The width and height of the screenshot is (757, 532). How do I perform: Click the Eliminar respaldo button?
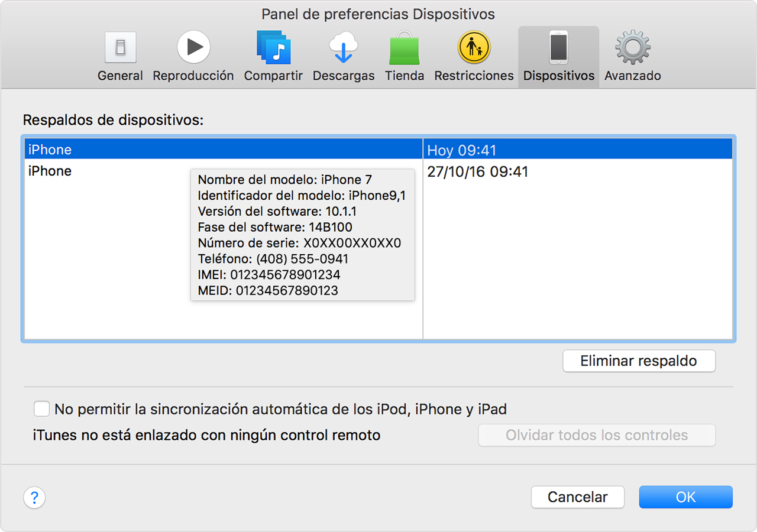(x=639, y=361)
